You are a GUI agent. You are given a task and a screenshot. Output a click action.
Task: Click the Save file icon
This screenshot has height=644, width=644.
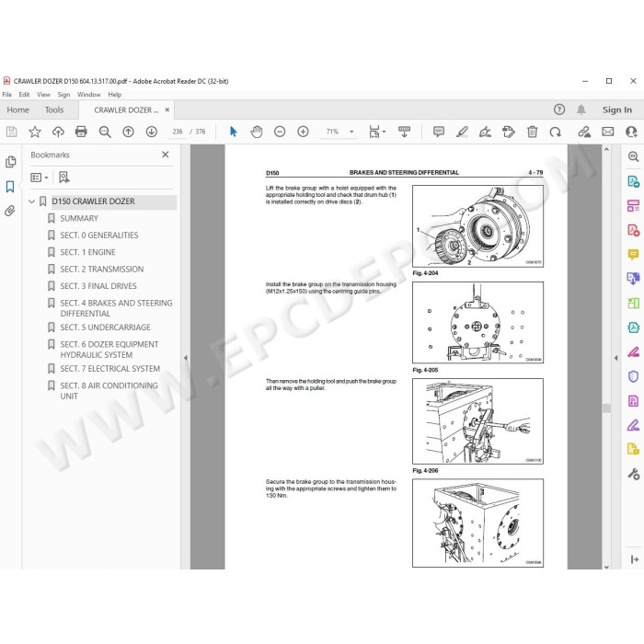point(11,132)
